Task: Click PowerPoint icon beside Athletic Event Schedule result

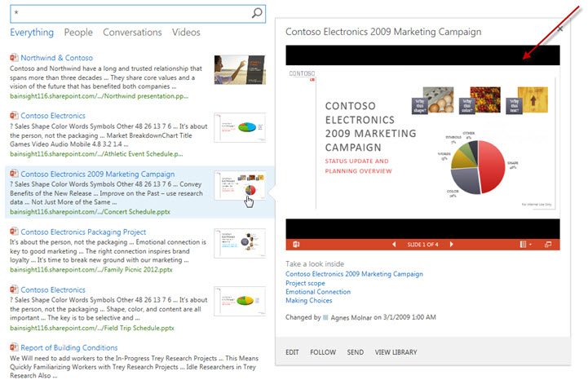Action: pos(14,115)
